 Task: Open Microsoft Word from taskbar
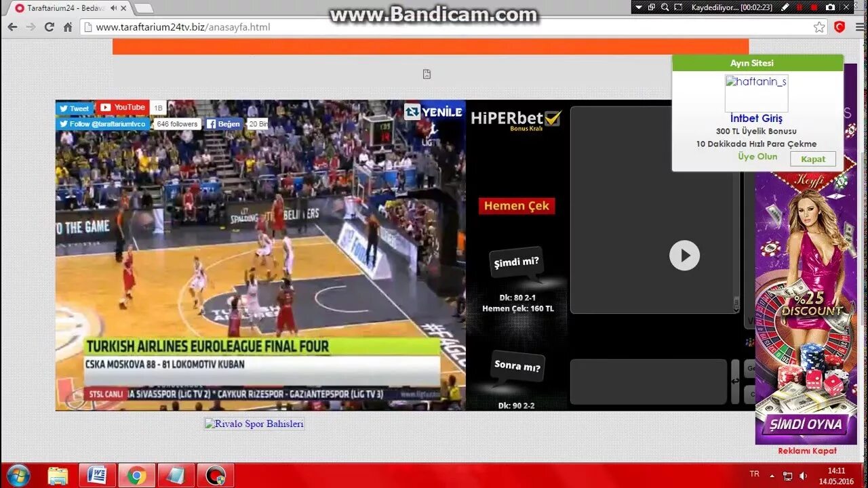tap(97, 476)
